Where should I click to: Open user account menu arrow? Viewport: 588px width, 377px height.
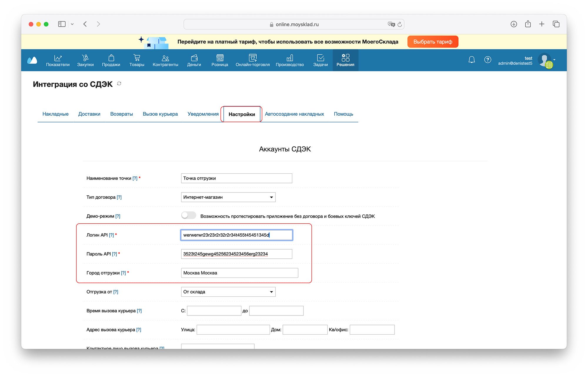pyautogui.click(x=554, y=60)
